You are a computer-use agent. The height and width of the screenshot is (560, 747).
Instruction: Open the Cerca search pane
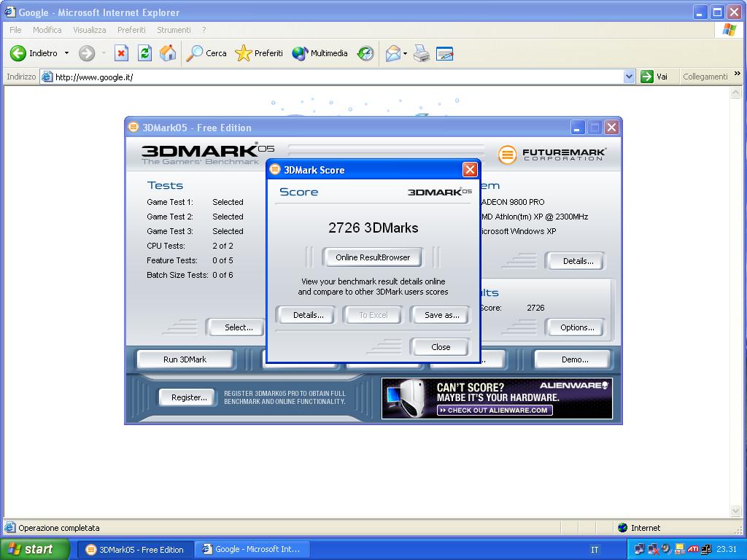(x=206, y=53)
